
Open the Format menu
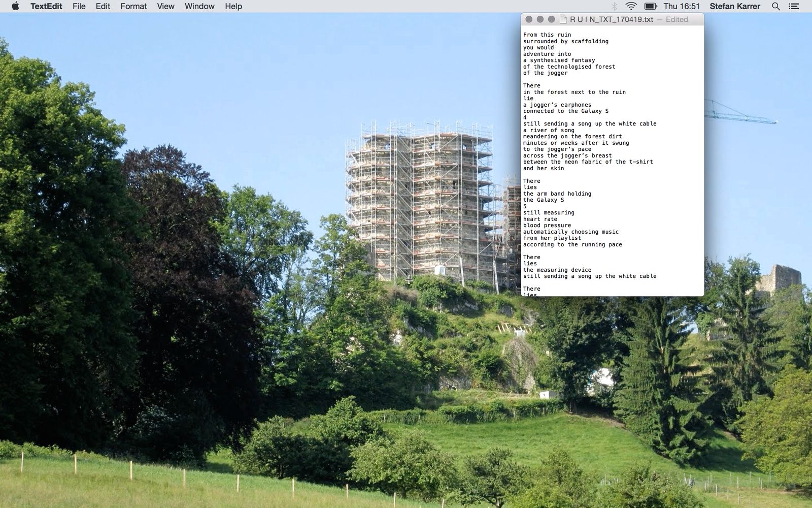pyautogui.click(x=133, y=6)
